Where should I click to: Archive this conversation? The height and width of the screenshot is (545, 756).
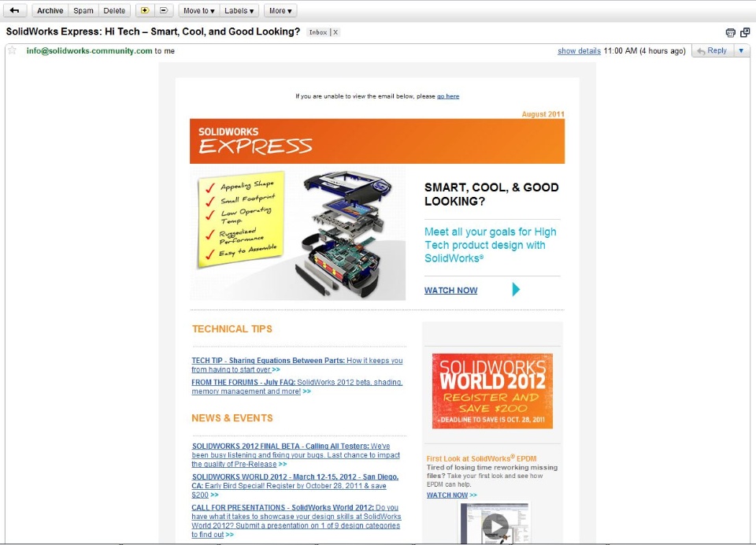(50, 10)
